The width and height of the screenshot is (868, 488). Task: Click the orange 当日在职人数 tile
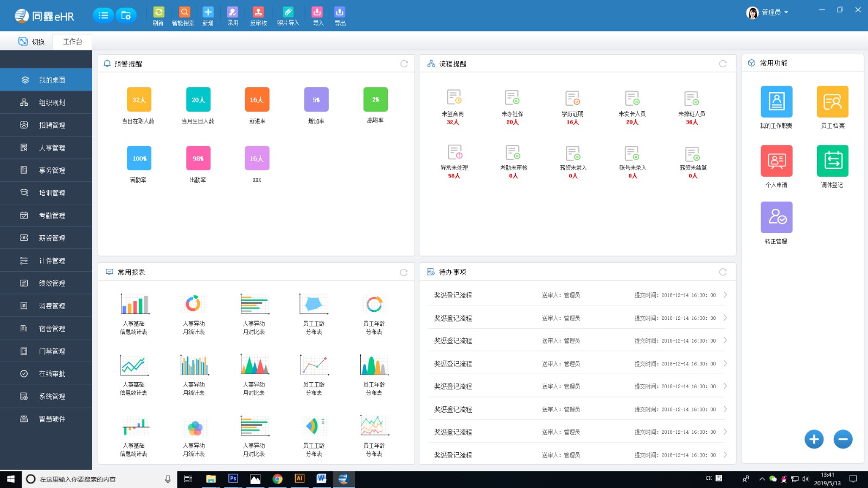coord(139,100)
